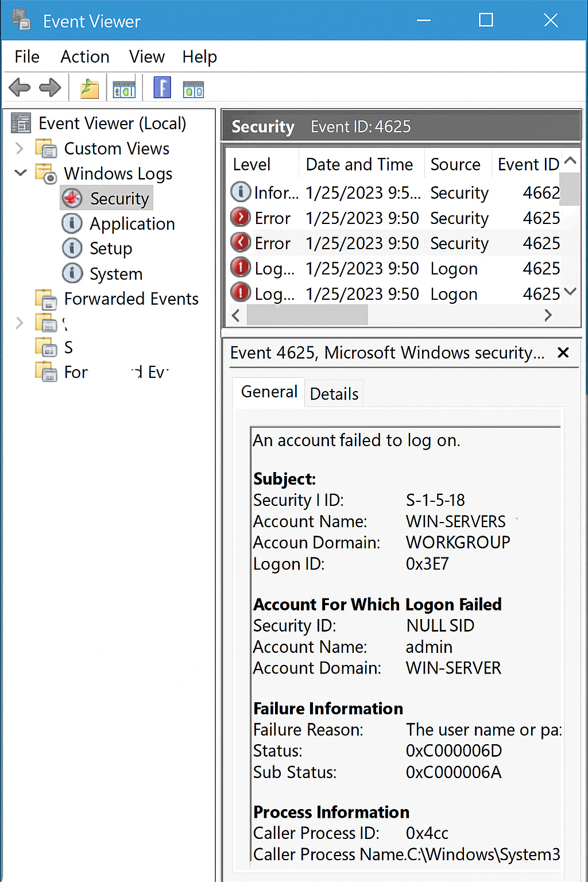Select Setup under Windows Logs
The image size is (588, 882).
pos(111,249)
